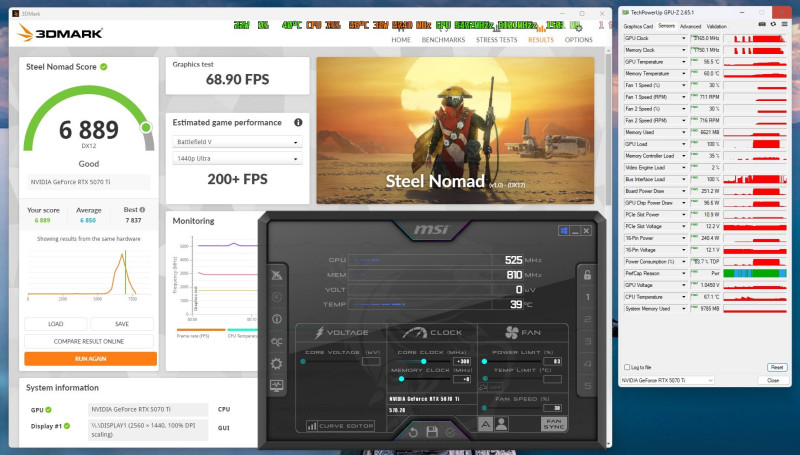Click the Core Clock slider handle in Afterburner
The width and height of the screenshot is (800, 455).
[423, 361]
